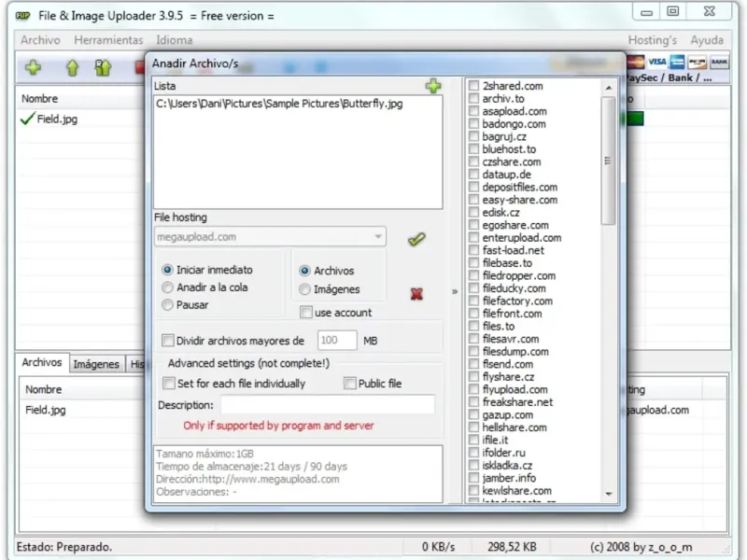The width and height of the screenshot is (747, 560).
Task: Check the freakshare.net host
Action: (x=473, y=402)
